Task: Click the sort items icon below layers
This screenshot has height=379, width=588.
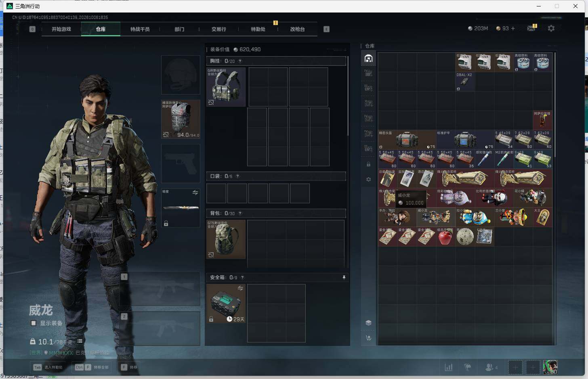Action: (x=368, y=338)
